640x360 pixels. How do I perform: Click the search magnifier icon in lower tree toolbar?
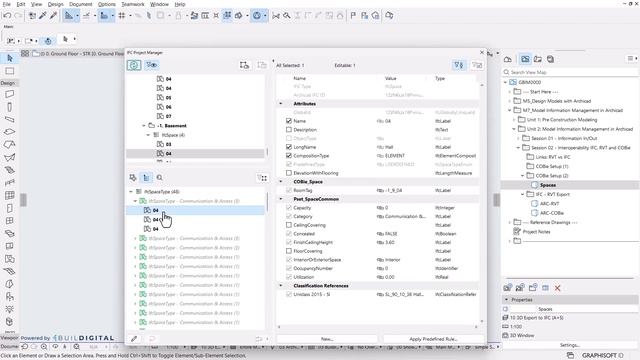(x=160, y=178)
